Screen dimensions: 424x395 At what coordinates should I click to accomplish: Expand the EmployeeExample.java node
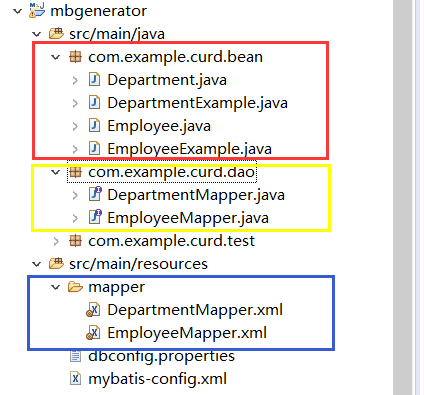coord(75,149)
